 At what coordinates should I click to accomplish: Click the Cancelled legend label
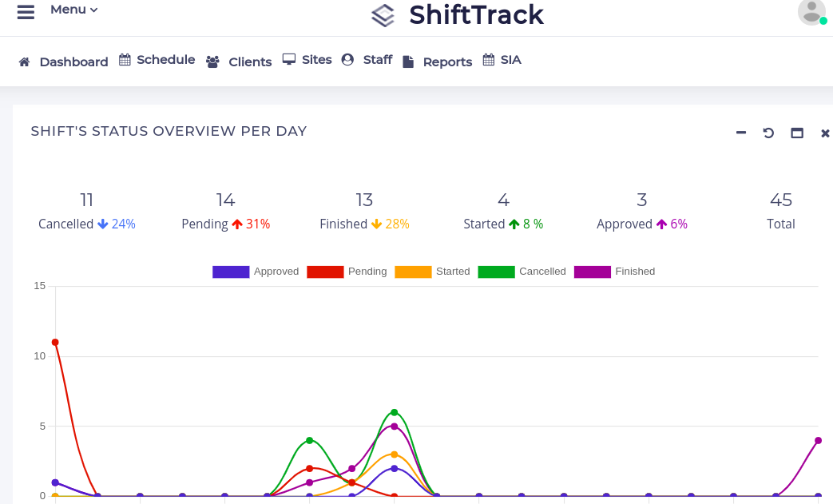click(x=542, y=272)
